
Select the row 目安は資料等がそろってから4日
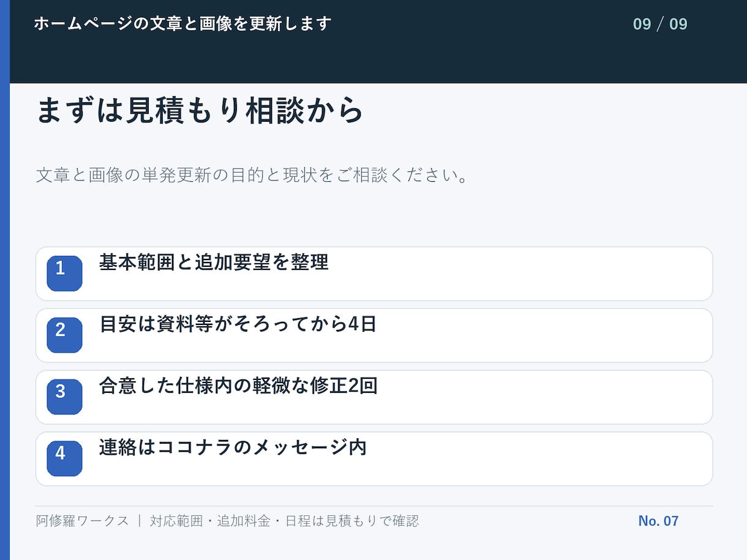point(374,335)
